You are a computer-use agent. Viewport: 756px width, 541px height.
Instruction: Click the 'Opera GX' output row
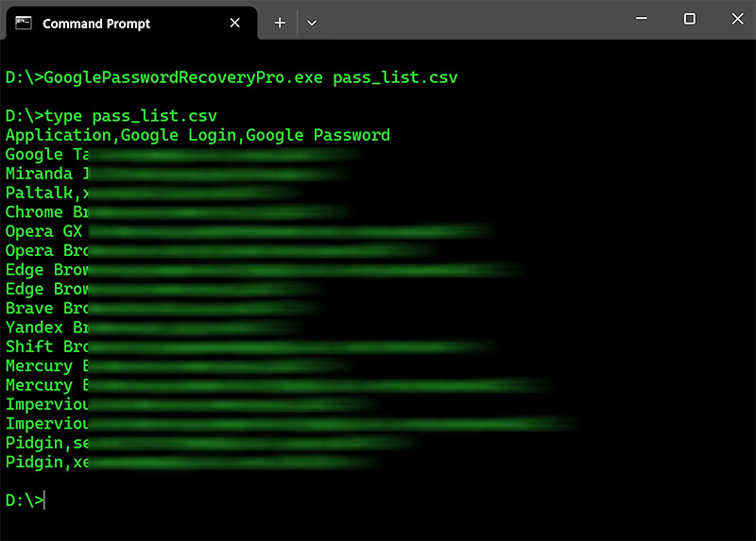tap(249, 231)
